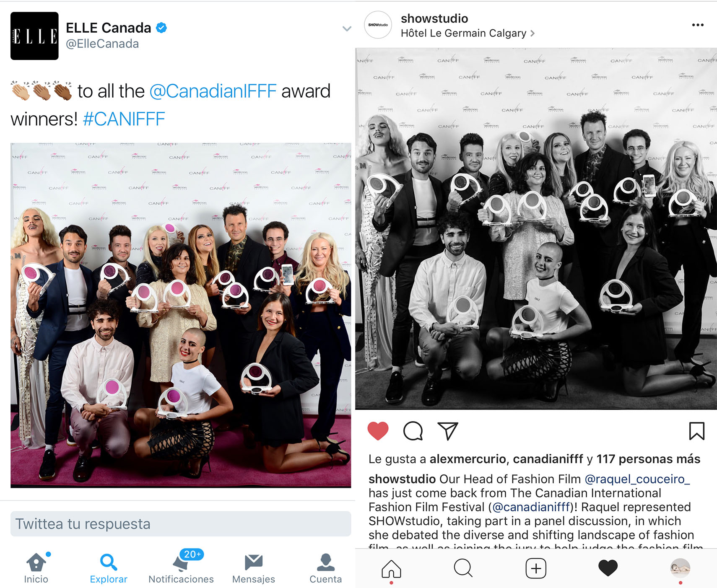This screenshot has height=588, width=717.
Task: Go to Instagram home house icon
Action: (x=391, y=569)
